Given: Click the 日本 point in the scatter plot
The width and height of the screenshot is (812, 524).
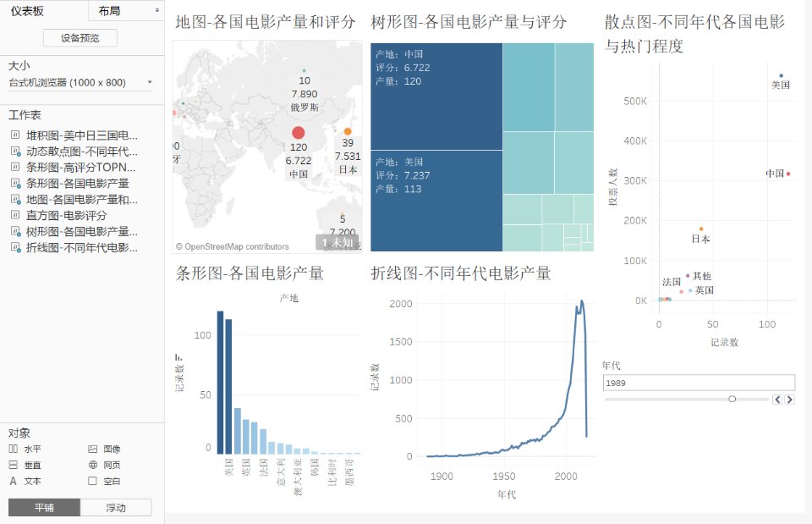Looking at the screenshot, I should pos(701,229).
